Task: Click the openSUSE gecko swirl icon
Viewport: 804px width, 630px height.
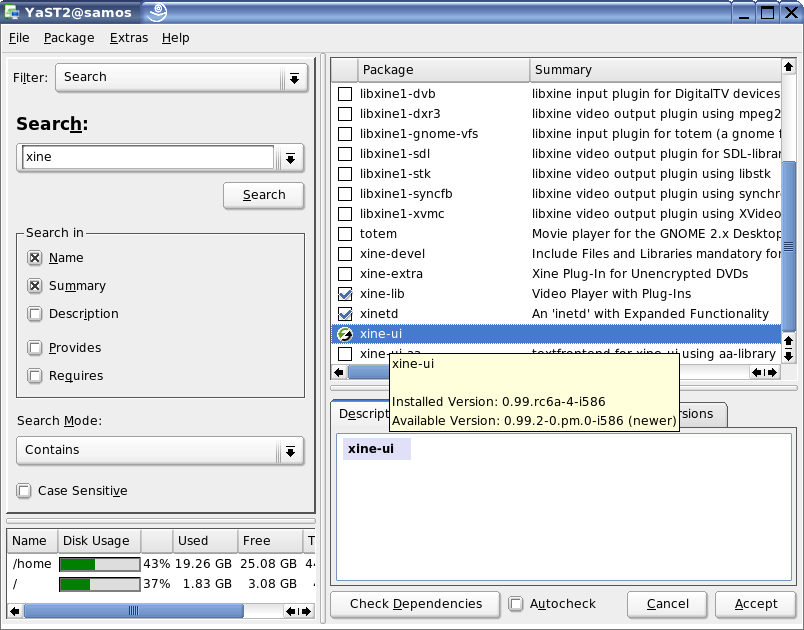Action: [x=156, y=12]
